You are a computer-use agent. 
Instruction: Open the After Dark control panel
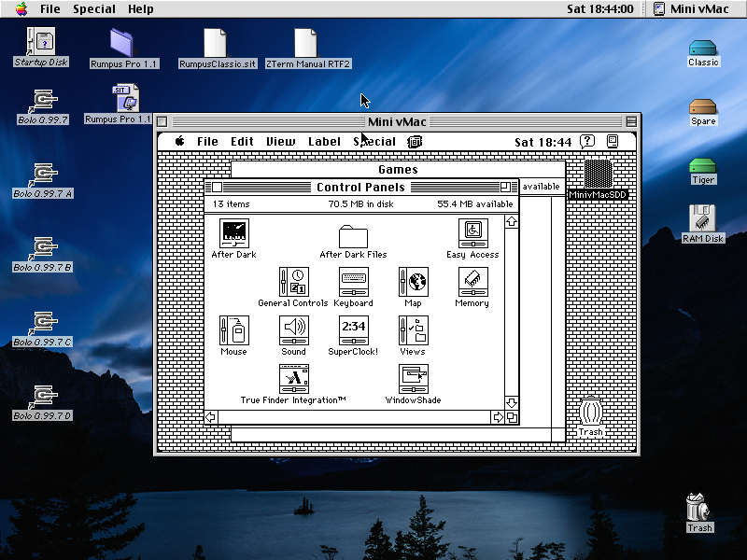(x=234, y=233)
